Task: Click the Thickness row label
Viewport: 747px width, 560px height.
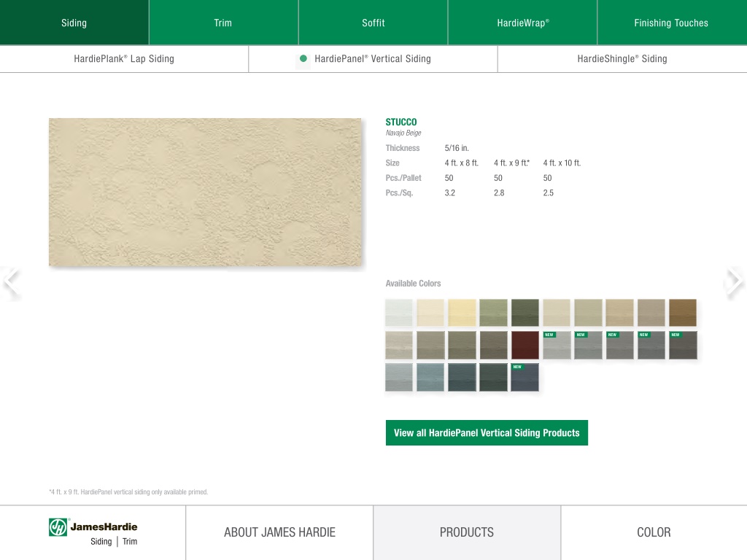Action: click(403, 148)
